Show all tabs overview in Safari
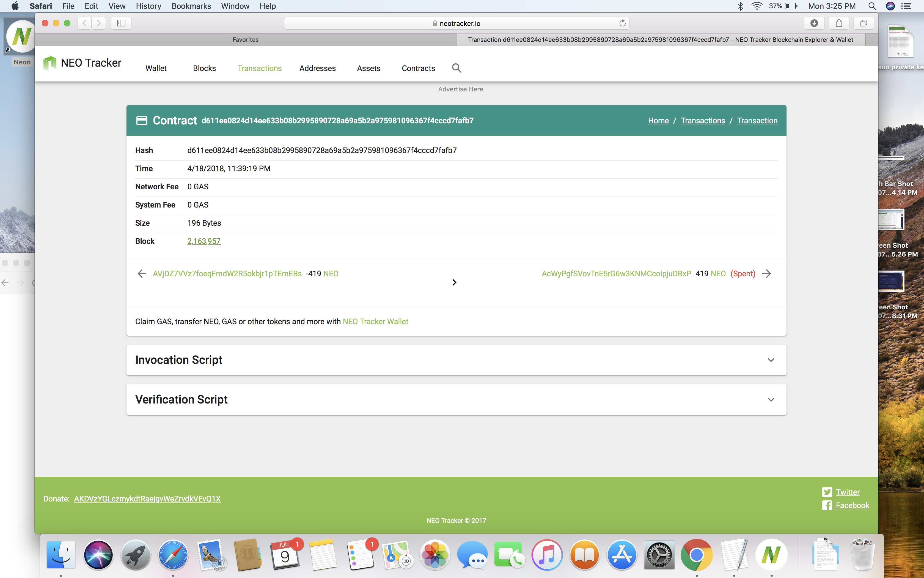Viewport: 924px width, 578px height. 863,23
